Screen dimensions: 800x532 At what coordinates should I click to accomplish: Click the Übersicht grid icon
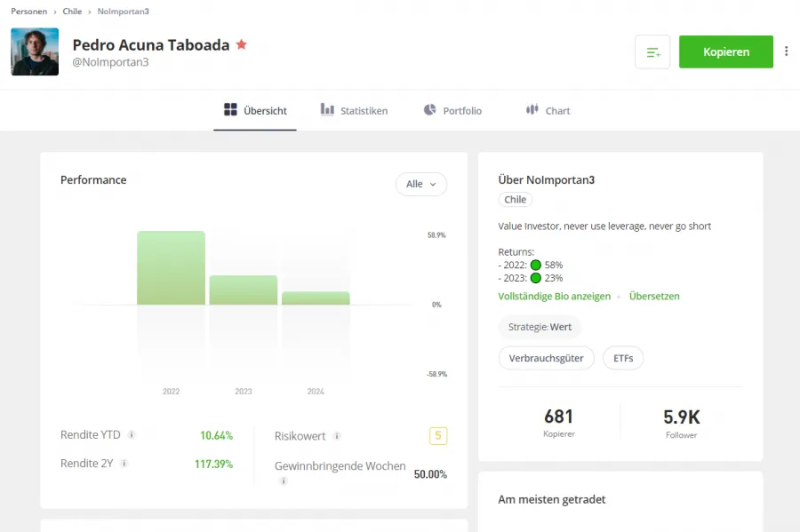coord(228,110)
